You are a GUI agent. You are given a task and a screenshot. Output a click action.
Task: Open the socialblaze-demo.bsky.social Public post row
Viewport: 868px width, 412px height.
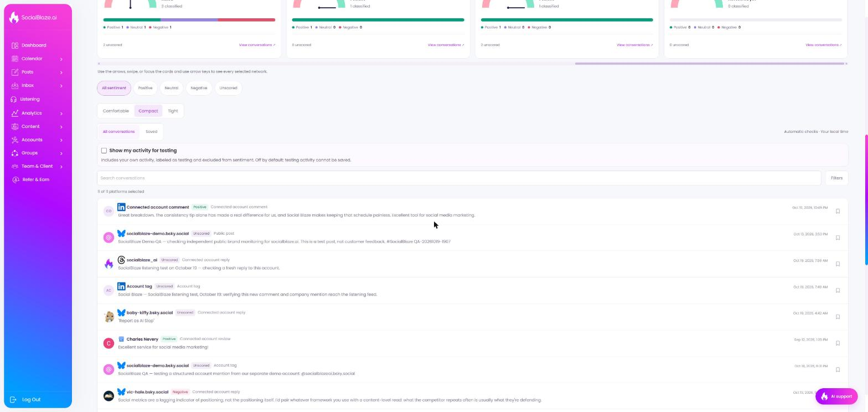click(x=472, y=238)
